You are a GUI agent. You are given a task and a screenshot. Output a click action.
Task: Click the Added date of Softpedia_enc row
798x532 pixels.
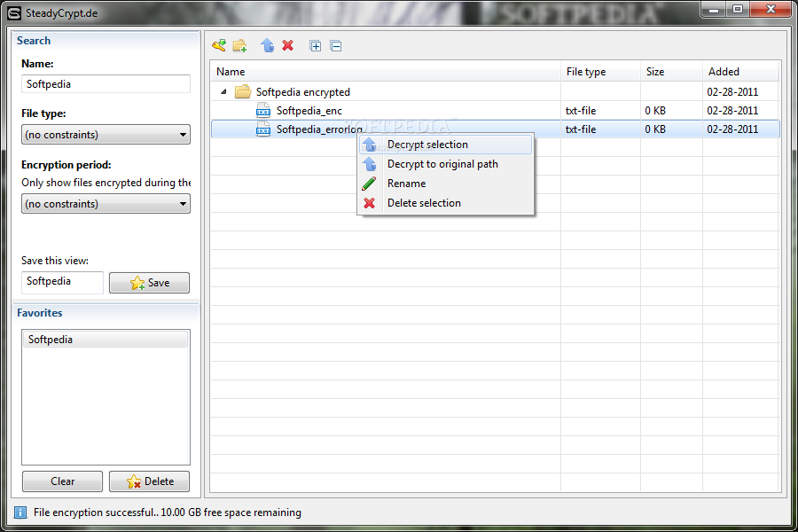click(x=732, y=111)
